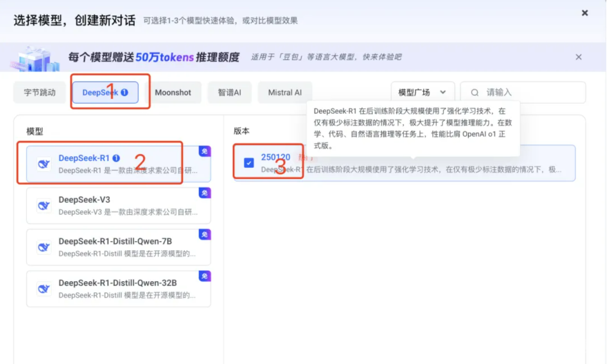This screenshot has height=364, width=609.
Task: Click DeepSeek-V3 description text
Action: pyautogui.click(x=128, y=212)
